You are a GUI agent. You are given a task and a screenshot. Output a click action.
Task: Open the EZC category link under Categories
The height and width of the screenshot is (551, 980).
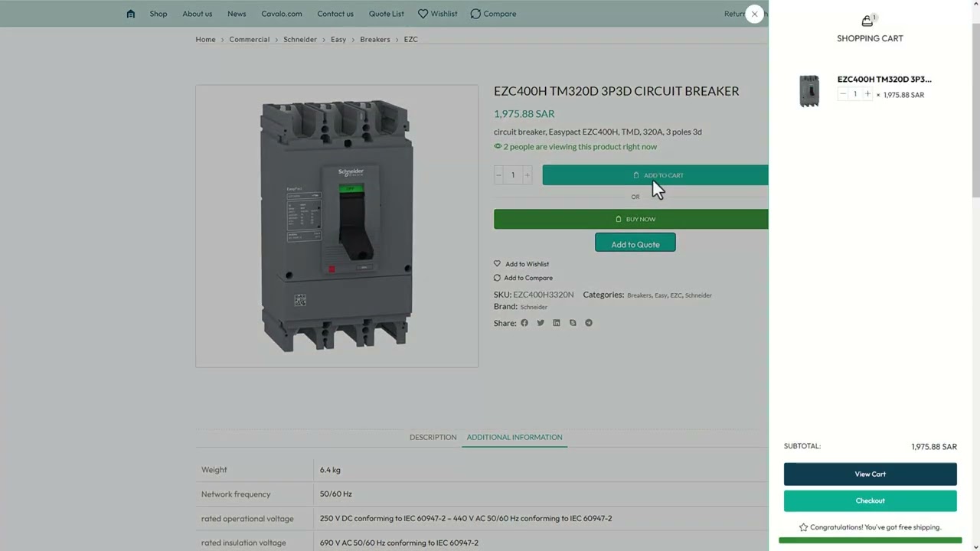click(676, 295)
